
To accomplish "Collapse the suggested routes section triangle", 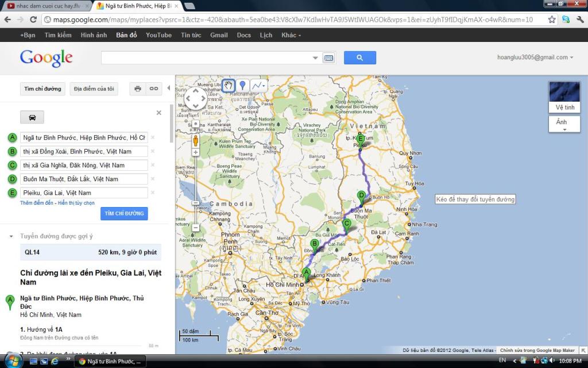I will pos(11,236).
